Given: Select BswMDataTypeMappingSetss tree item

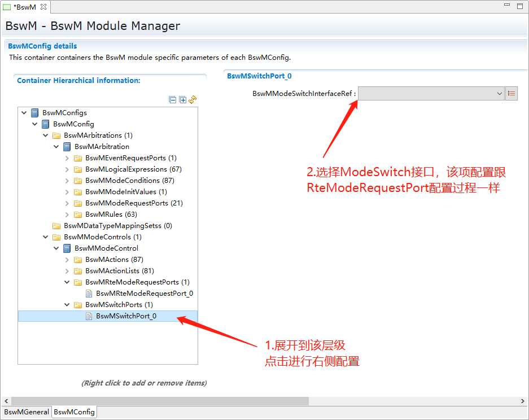Looking at the screenshot, I should tap(117, 226).
